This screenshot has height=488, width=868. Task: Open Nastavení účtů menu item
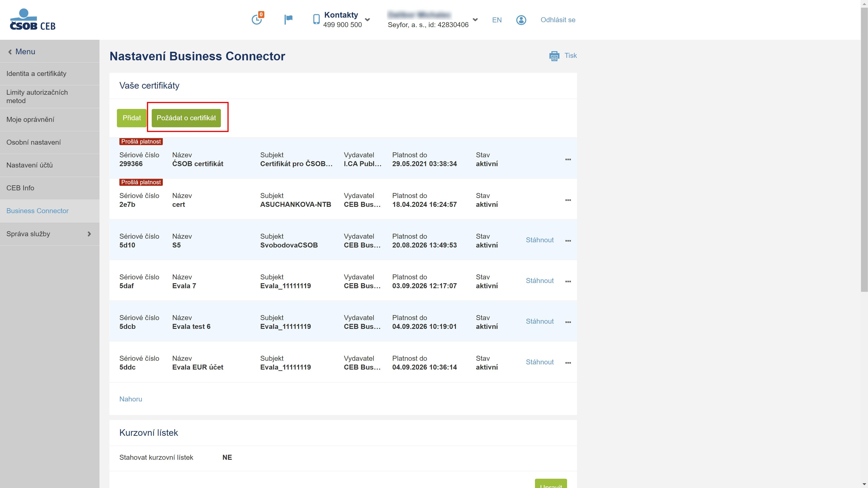point(50,165)
